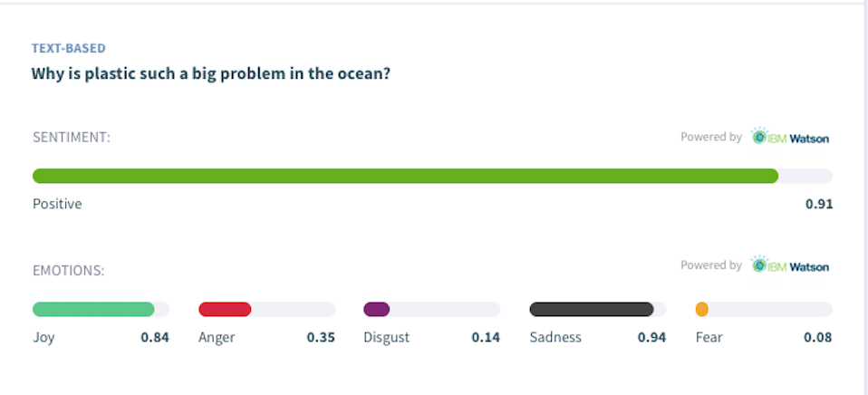Click the green Joy emotion bar
This screenshot has width=868, height=395.
93,310
